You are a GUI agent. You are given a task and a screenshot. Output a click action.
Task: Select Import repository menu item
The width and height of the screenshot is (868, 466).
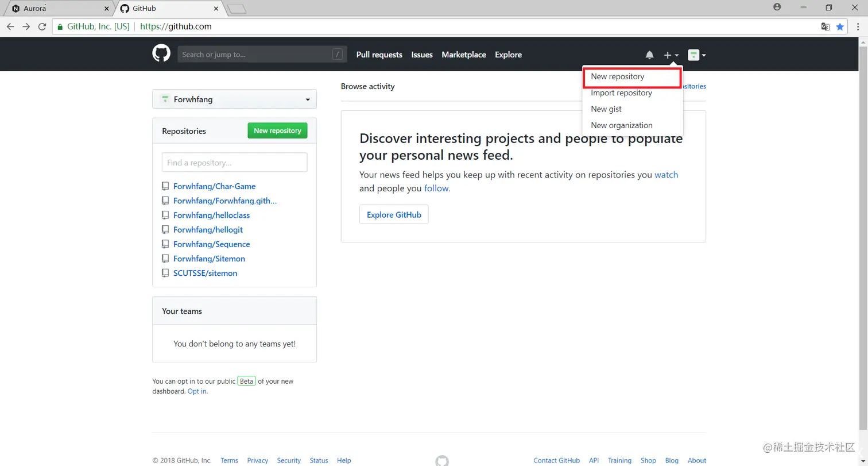click(632, 93)
